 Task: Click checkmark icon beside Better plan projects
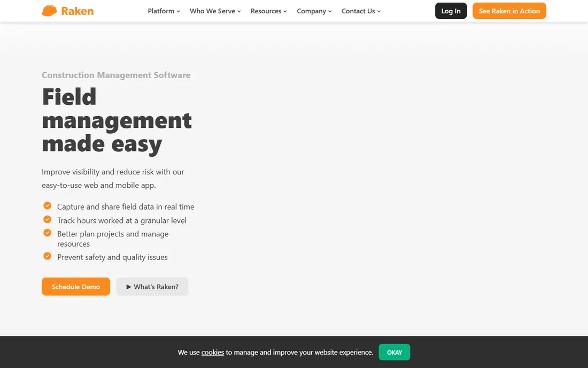[x=47, y=233]
